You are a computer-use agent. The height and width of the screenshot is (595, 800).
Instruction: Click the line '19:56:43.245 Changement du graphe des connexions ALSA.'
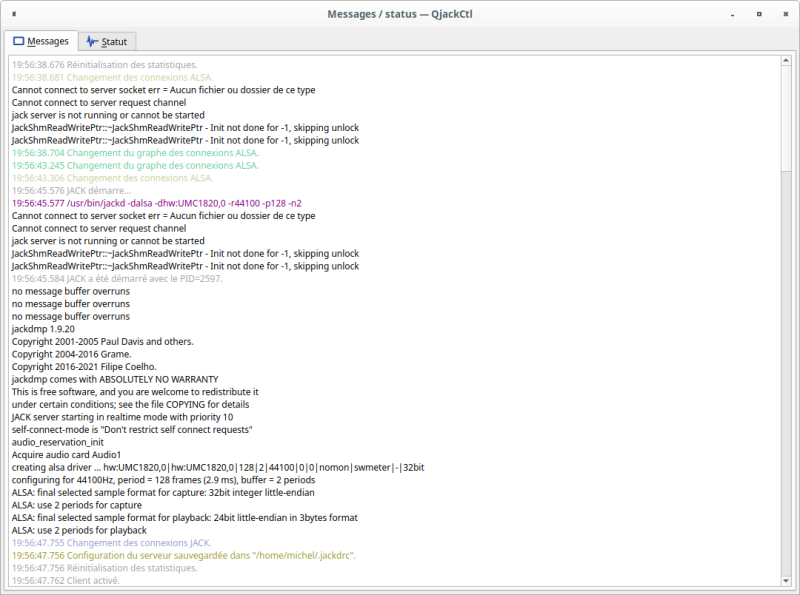[135, 165]
